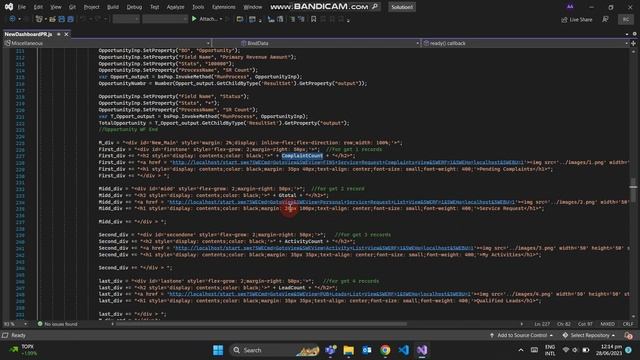Expand the Attach button dropdown arrow
Viewport: 640px width, 360px height.
click(x=221, y=19)
